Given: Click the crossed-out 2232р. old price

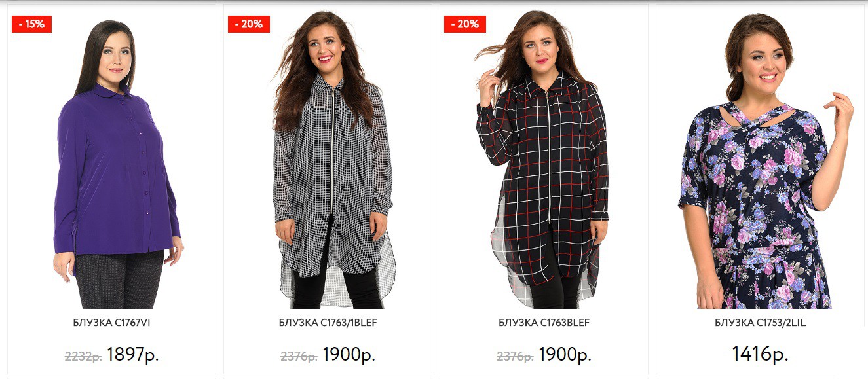Looking at the screenshot, I should tap(83, 357).
